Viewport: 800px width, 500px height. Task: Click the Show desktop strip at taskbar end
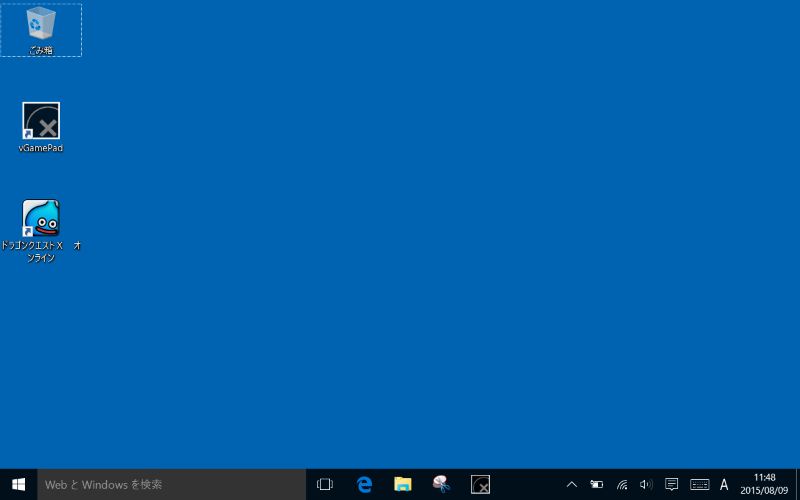pos(797,484)
